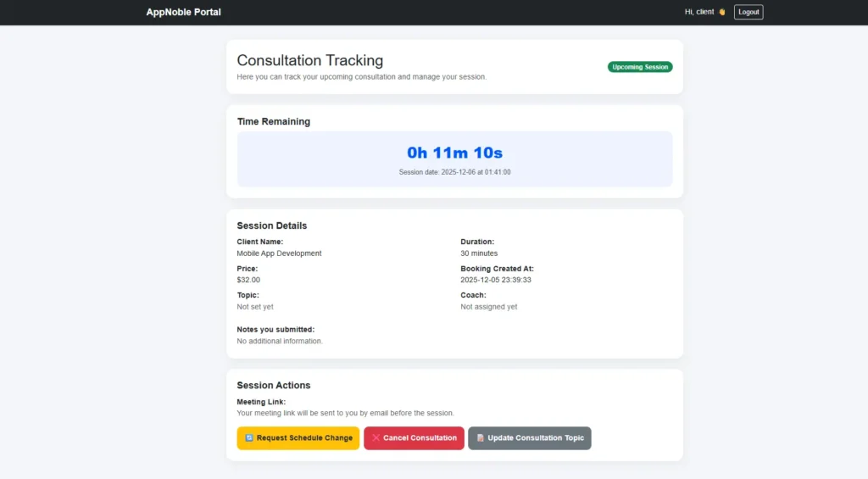This screenshot has width=868, height=479.
Task: Click the Booking Created At timestamp
Action: click(495, 280)
